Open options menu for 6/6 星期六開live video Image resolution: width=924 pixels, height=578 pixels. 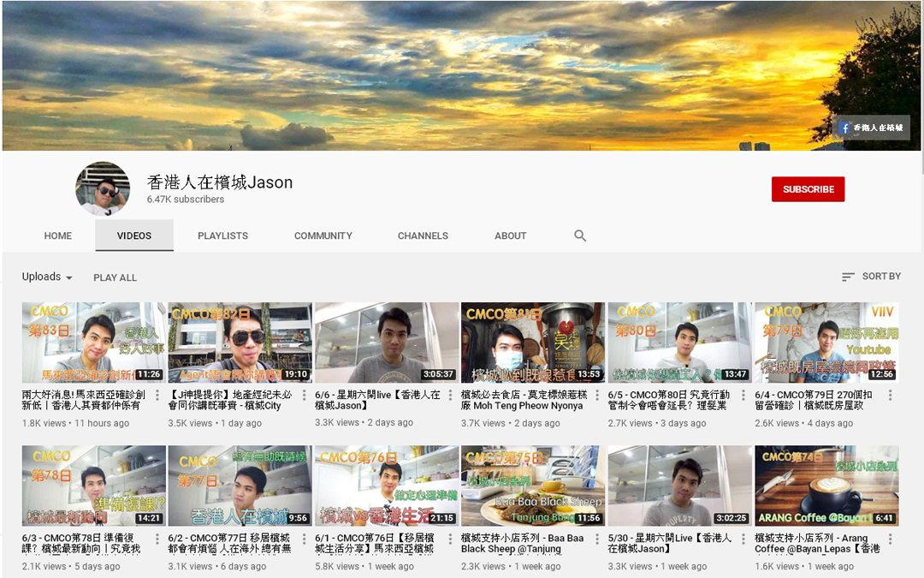coord(450,395)
